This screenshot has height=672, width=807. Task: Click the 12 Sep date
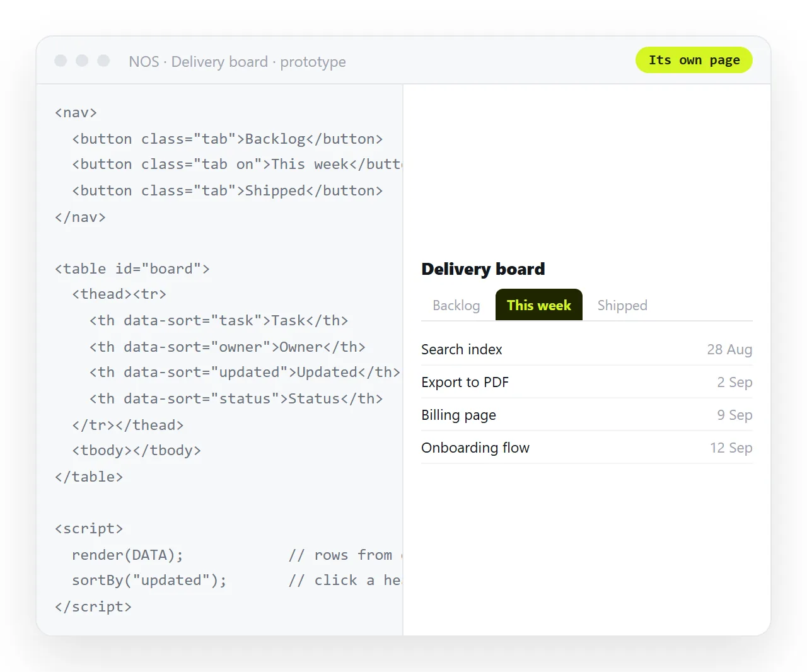pyautogui.click(x=731, y=448)
